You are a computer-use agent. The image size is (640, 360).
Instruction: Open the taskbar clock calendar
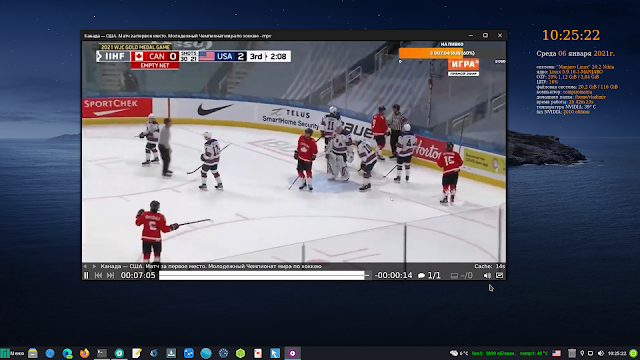[617, 353]
